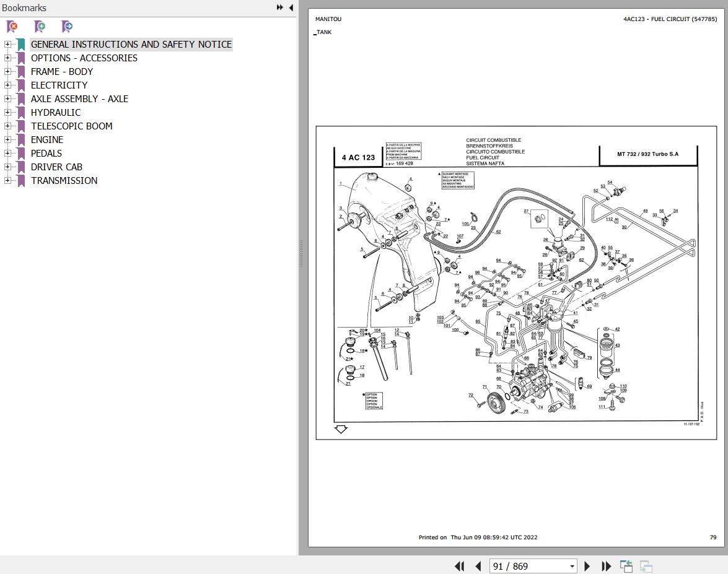
Task: Expand the PEDALS bookmark node
Action: (7, 153)
